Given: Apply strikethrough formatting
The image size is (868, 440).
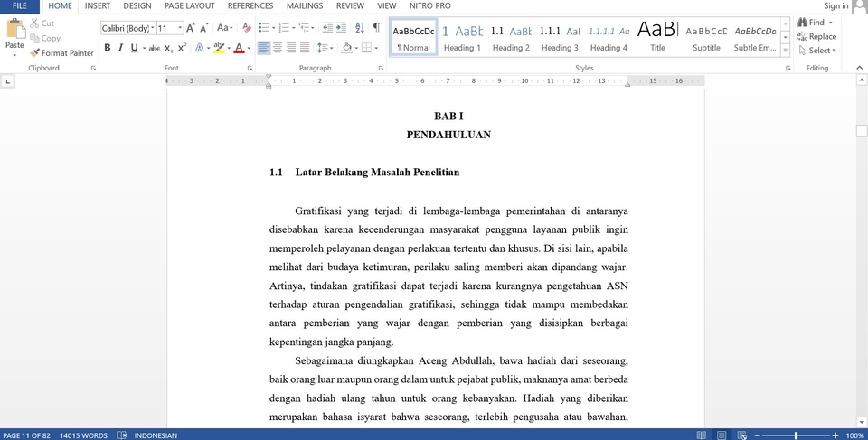Looking at the screenshot, I should pos(155,48).
